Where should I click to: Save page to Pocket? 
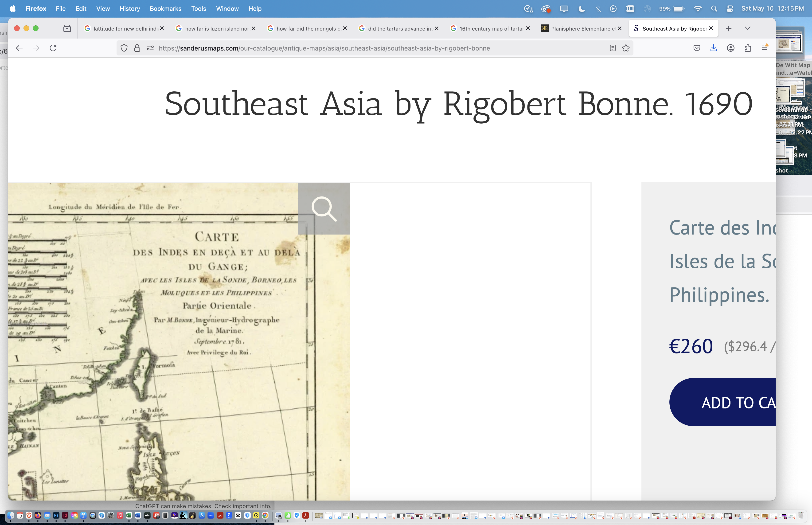click(697, 48)
